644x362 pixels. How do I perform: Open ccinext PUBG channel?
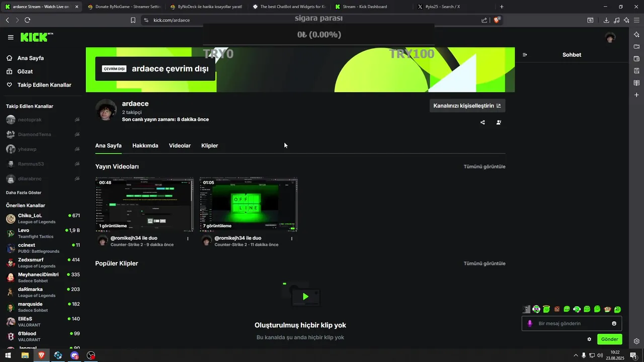43,248
